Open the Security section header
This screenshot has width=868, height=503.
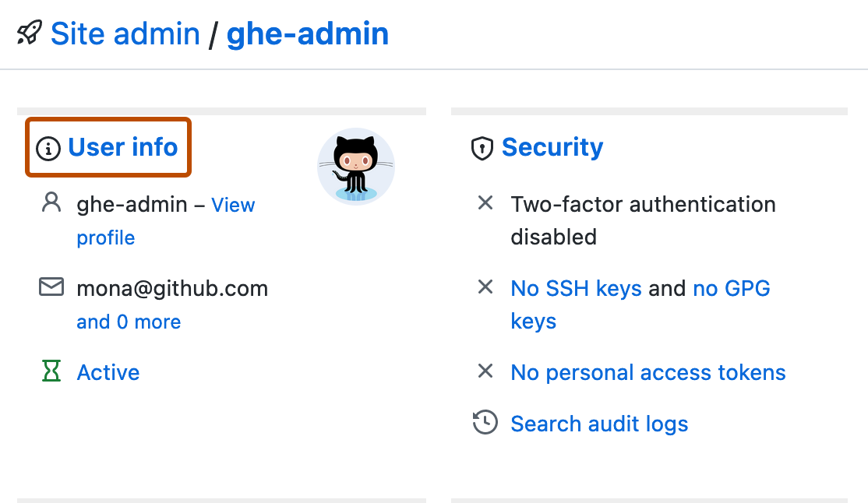[552, 147]
